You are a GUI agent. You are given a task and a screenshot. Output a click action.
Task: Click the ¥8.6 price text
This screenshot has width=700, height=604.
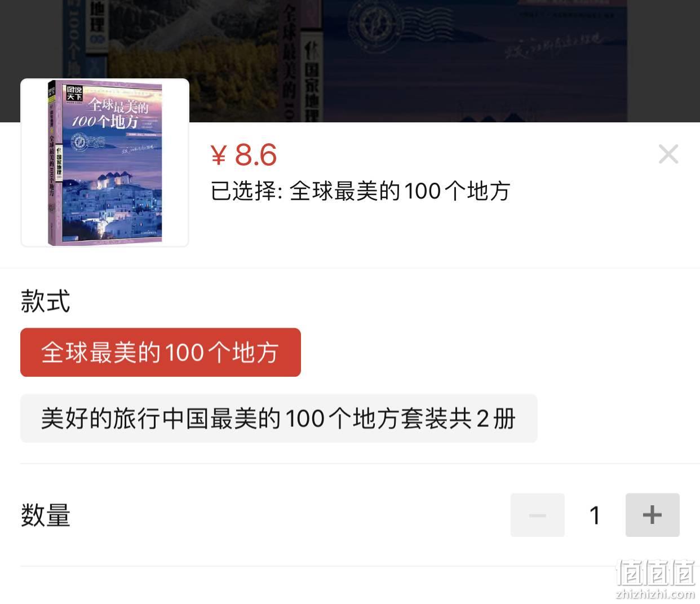pos(243,155)
